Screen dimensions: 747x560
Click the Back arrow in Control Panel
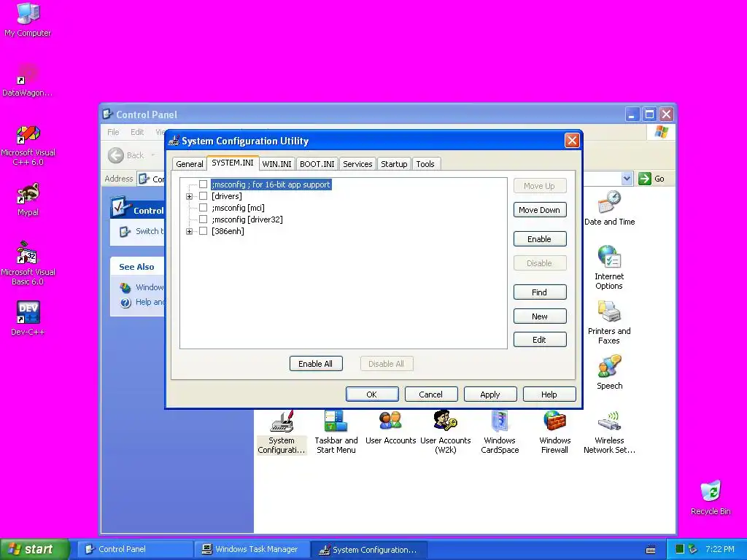tap(116, 155)
